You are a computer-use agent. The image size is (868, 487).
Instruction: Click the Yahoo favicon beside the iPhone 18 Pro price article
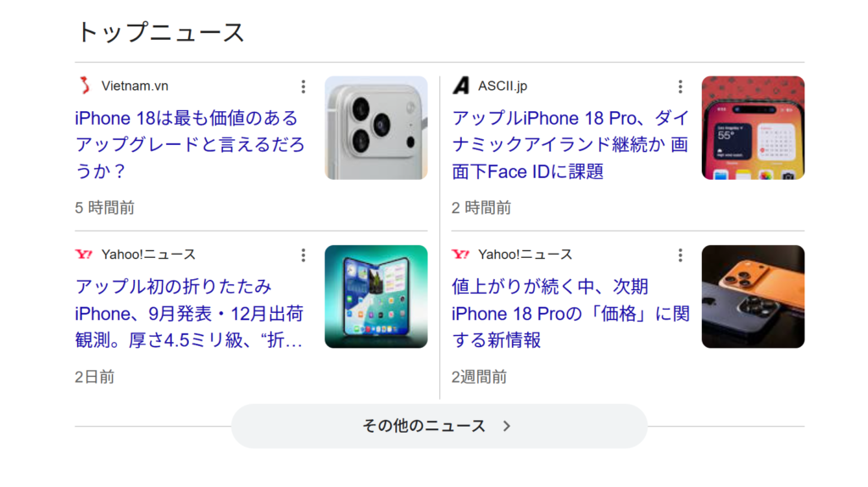click(460, 255)
